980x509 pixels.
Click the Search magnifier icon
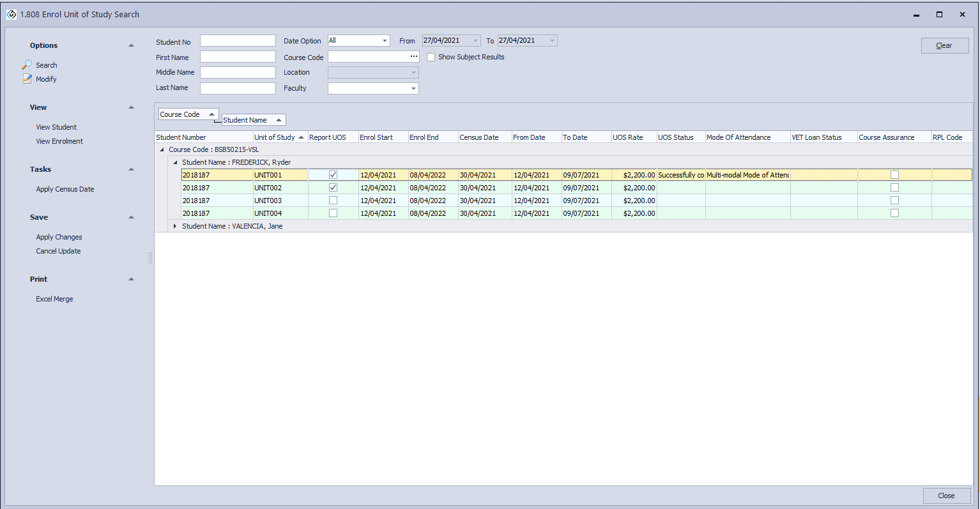[27, 65]
